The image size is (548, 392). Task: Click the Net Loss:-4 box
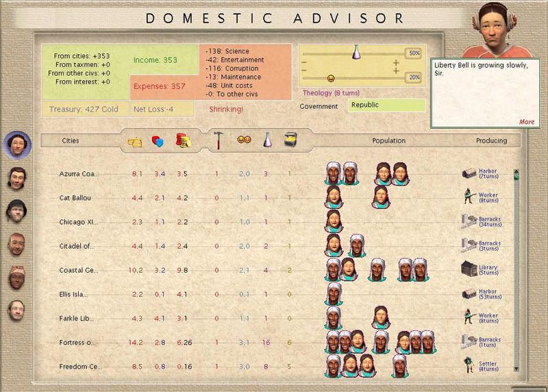pos(162,109)
